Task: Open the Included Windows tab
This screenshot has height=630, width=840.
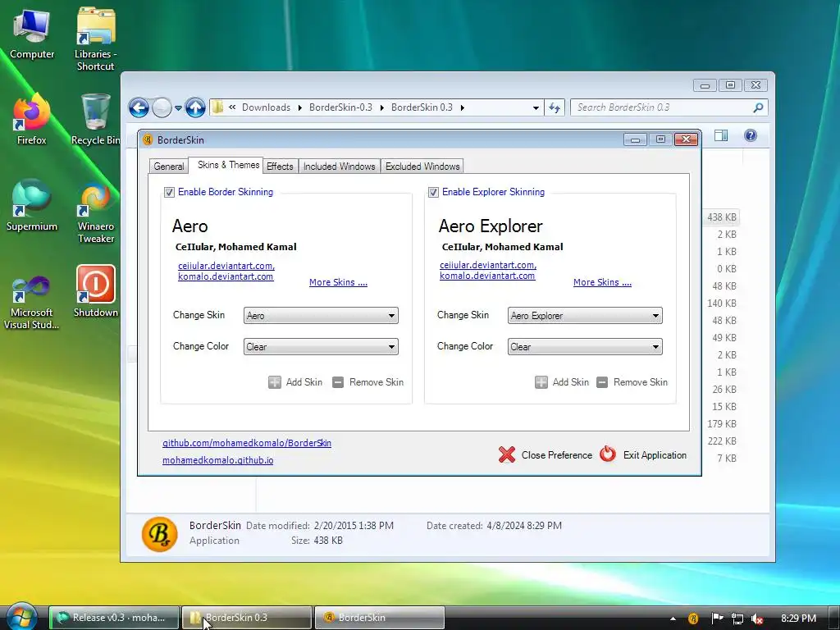Action: point(339,167)
